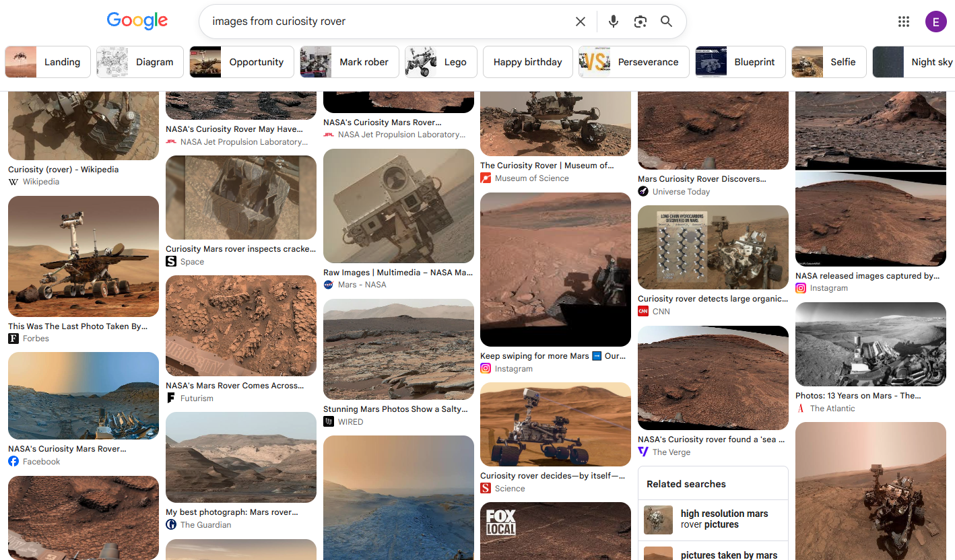This screenshot has height=560, width=955.
Task: Open Google Lens image search icon
Action: coord(640,22)
